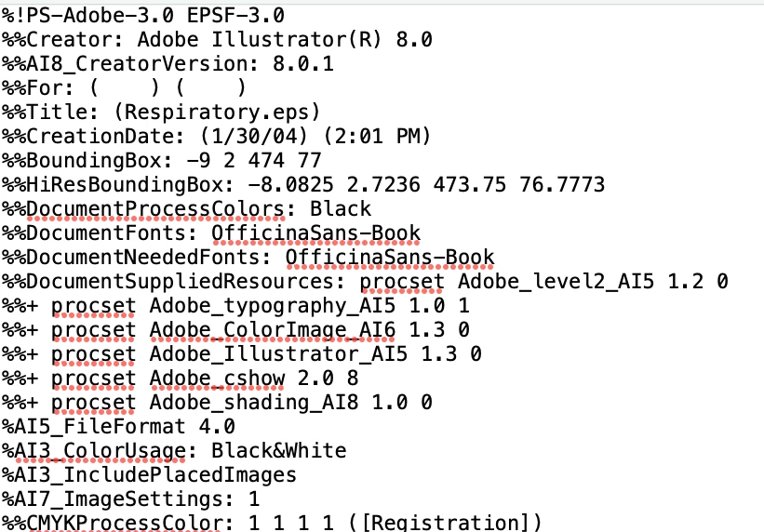Click the '%AI3_IncludePlacedImages' line

coord(149,475)
